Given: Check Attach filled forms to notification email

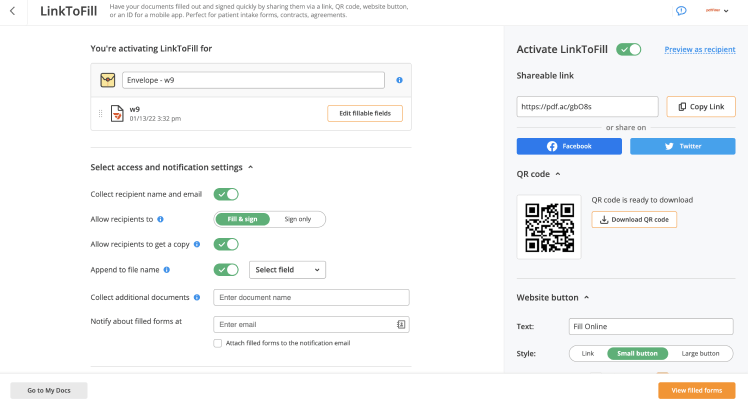Looking at the screenshot, I should coord(218,343).
